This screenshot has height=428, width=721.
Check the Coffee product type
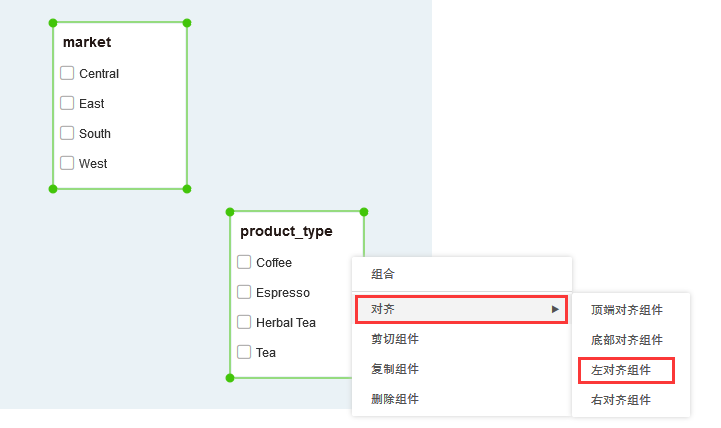point(244,262)
